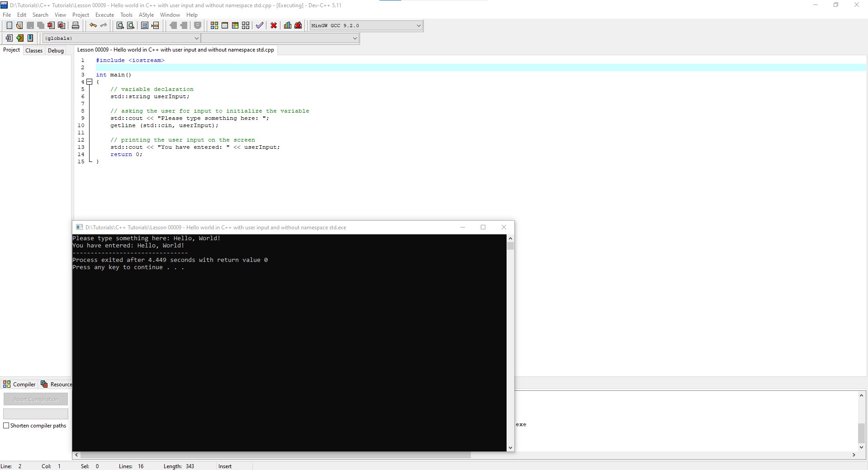Switch to the Classes tab

click(34, 51)
